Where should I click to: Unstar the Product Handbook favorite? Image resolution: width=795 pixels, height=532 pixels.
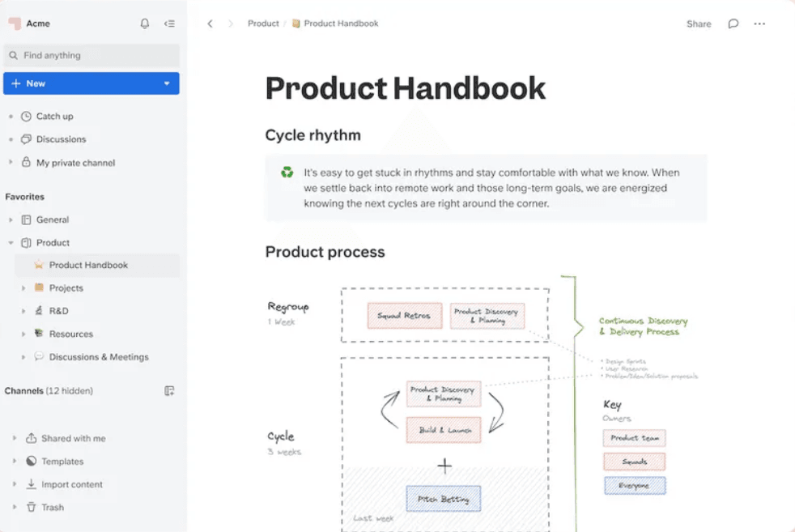click(x=37, y=265)
